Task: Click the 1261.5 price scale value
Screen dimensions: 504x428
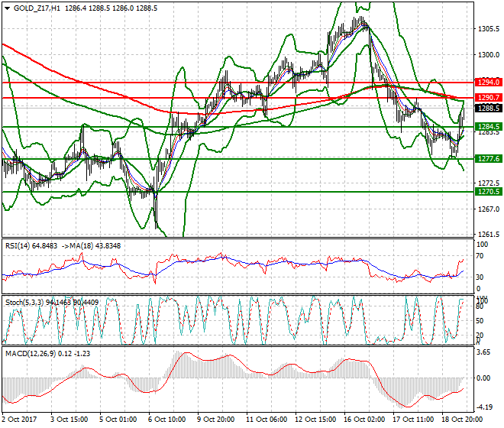Action: click(489, 235)
